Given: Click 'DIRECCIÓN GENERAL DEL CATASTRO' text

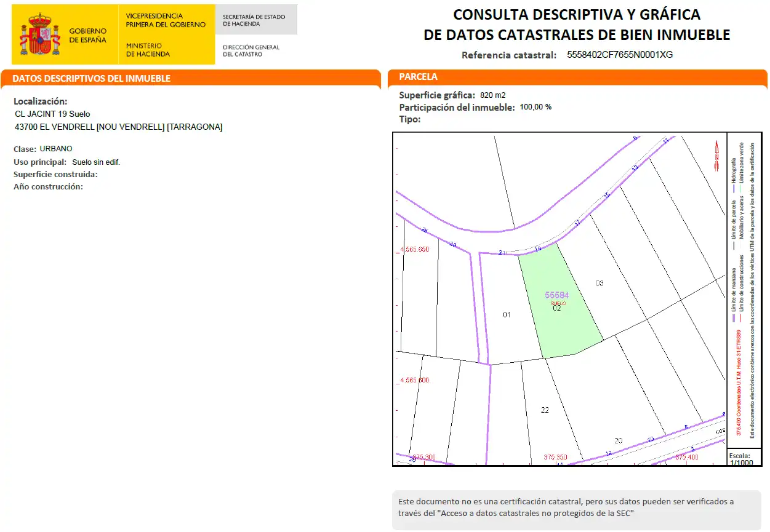Looking at the screenshot, I should point(251,50).
